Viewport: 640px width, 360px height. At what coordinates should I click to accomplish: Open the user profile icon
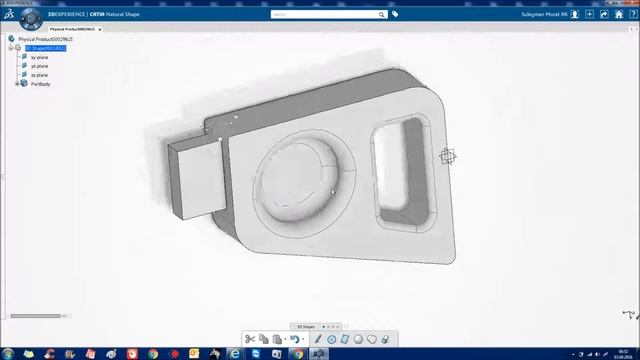tap(575, 14)
